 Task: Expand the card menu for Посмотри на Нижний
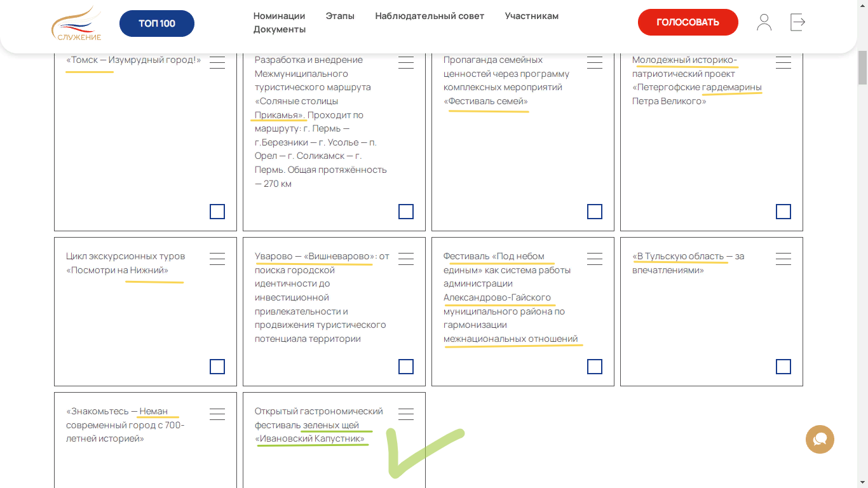pos(217,259)
